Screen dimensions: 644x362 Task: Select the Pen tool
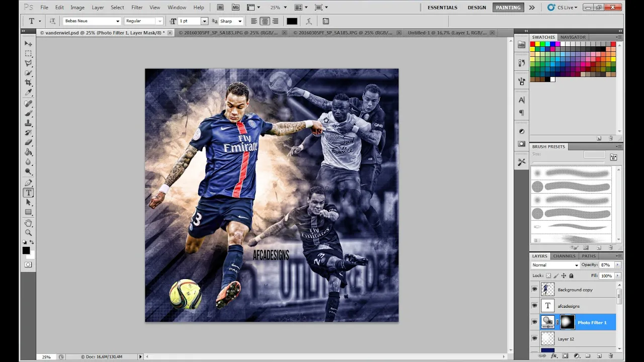click(x=28, y=183)
